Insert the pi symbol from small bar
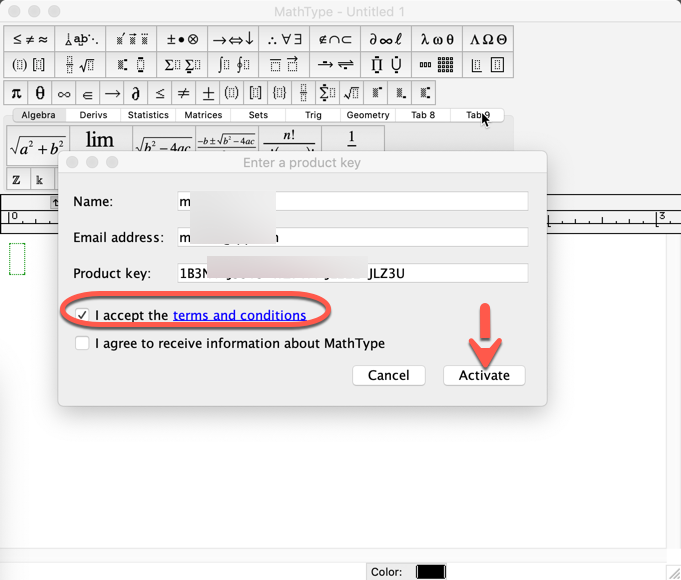The height and width of the screenshot is (580, 681). coord(16,93)
